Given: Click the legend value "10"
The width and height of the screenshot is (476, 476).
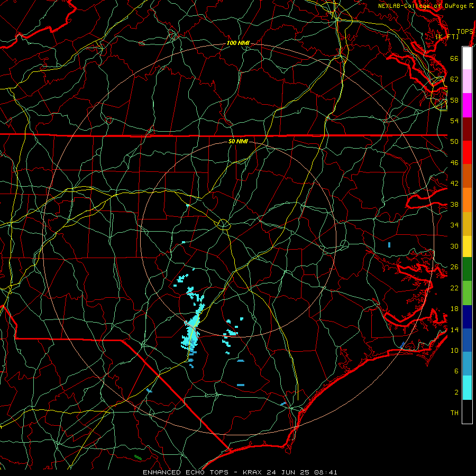Looking at the screenshot, I should [x=454, y=351].
